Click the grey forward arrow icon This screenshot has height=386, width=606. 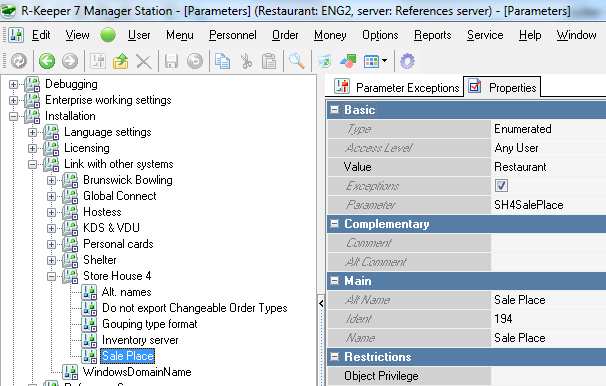(70, 61)
